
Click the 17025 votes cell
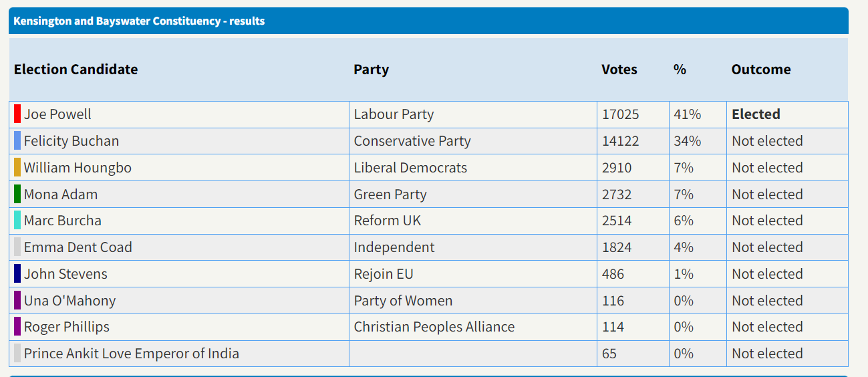click(620, 114)
